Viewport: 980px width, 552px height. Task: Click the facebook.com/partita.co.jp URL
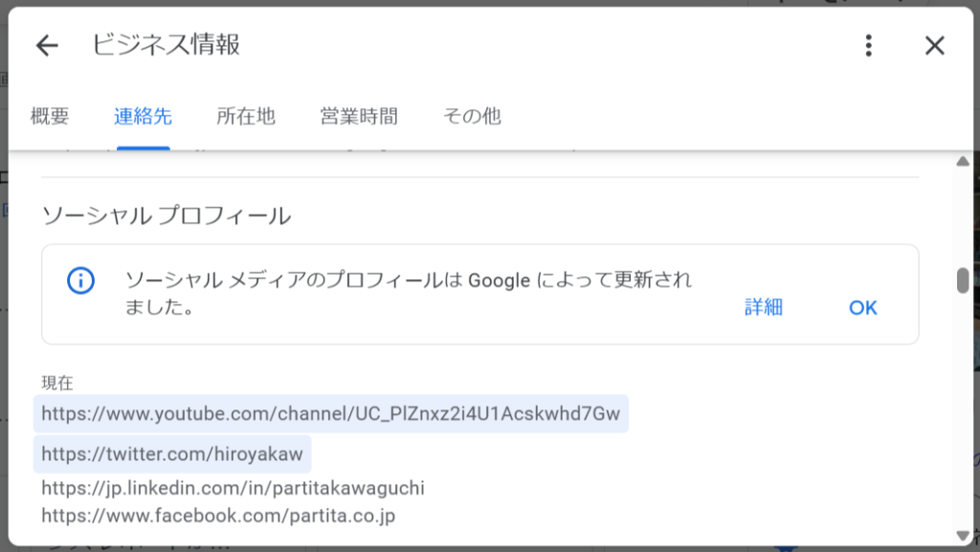[x=218, y=516]
